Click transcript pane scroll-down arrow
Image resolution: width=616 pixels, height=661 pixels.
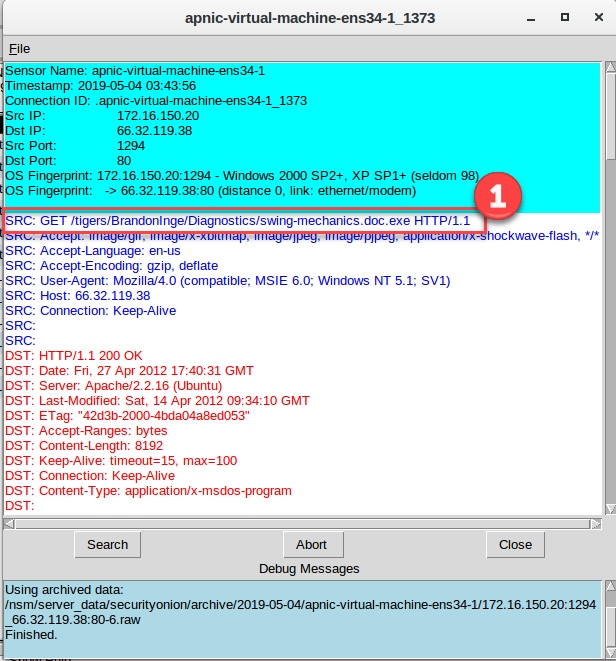pyautogui.click(x=611, y=509)
